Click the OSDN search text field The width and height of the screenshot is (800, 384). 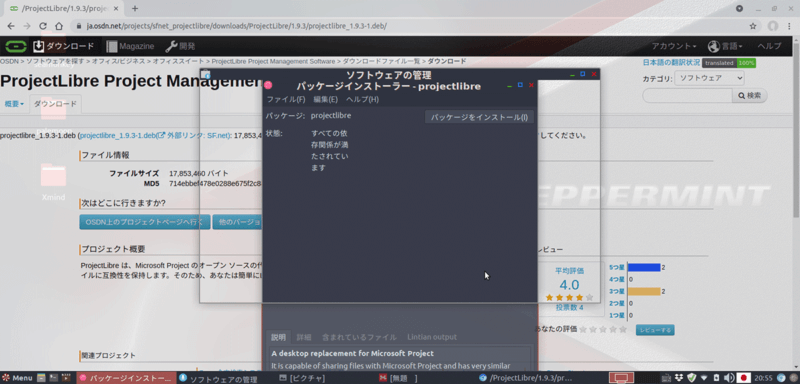point(687,95)
